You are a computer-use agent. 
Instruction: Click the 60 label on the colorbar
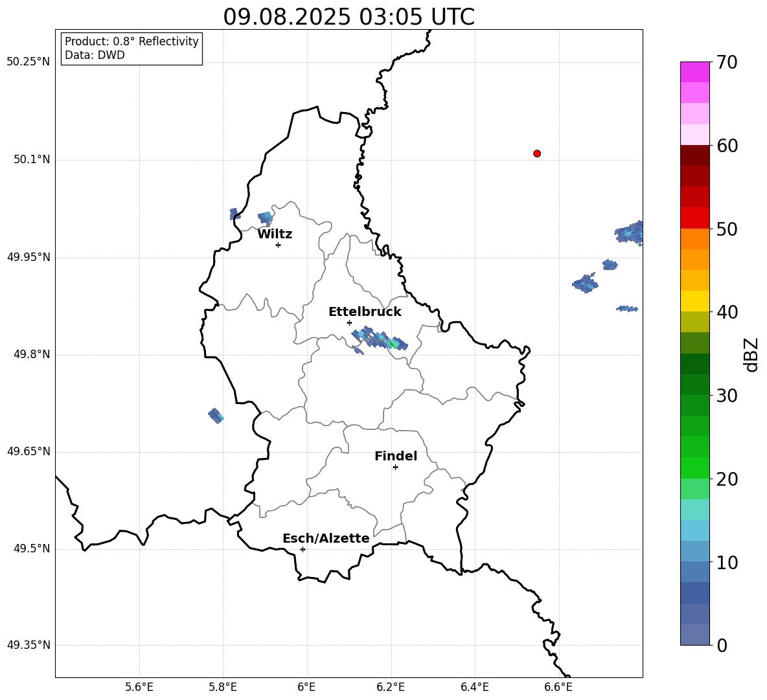(727, 146)
